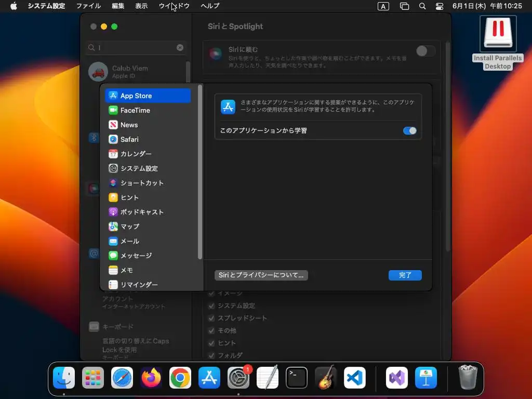
Task: Launch Google Chrome from the Dock
Action: pyautogui.click(x=180, y=378)
